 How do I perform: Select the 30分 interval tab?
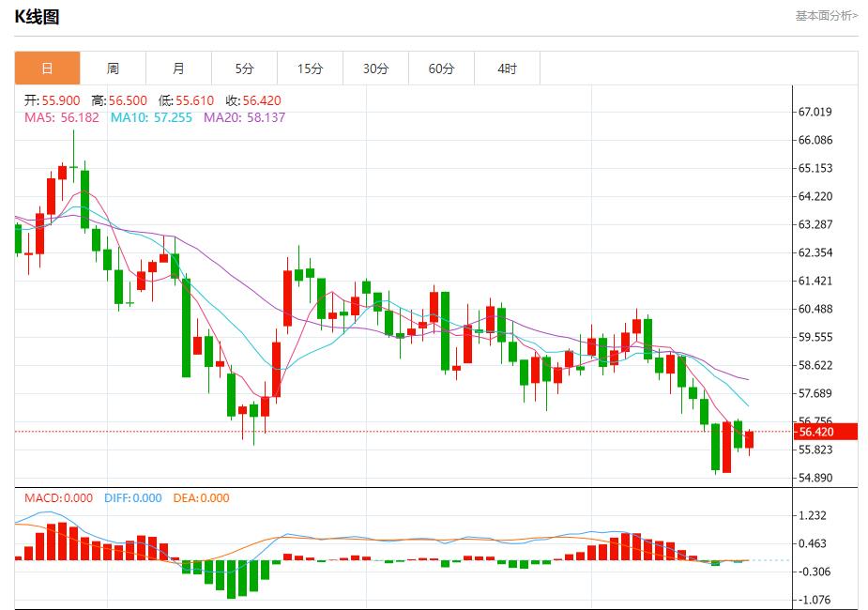375,69
